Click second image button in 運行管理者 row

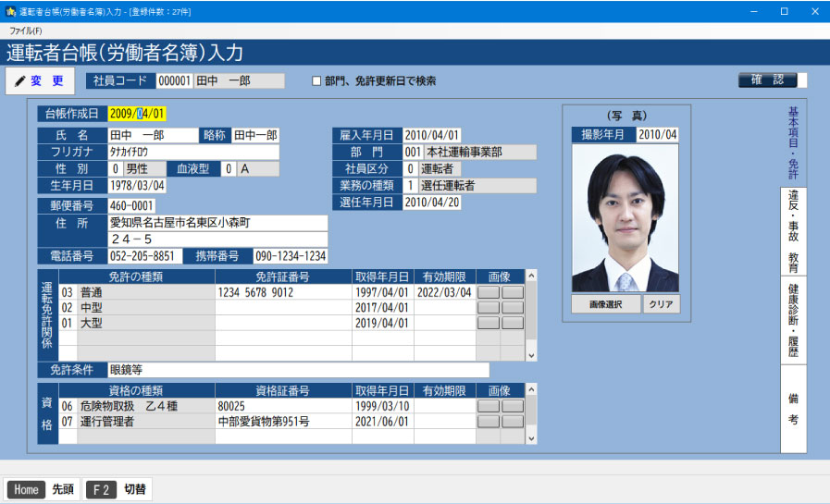512,422
